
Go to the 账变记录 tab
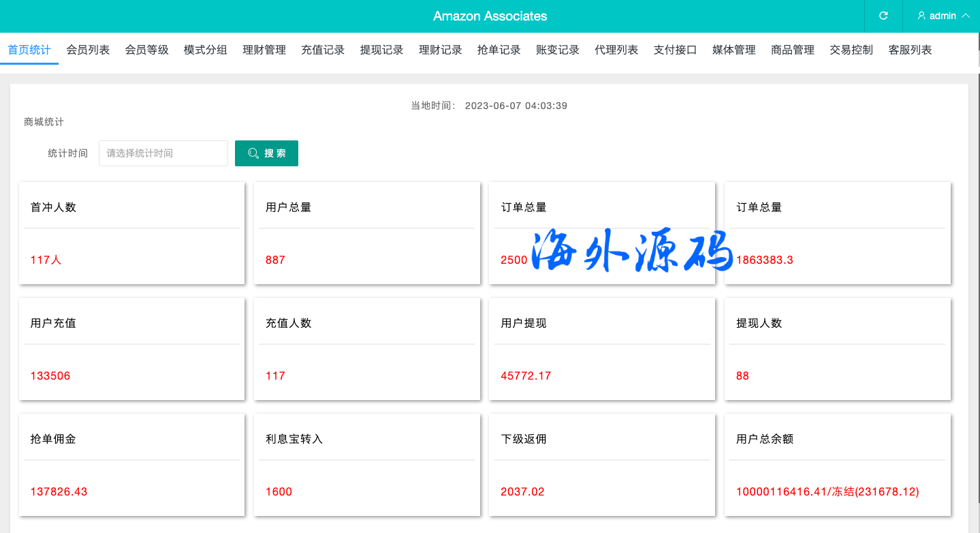coord(558,50)
